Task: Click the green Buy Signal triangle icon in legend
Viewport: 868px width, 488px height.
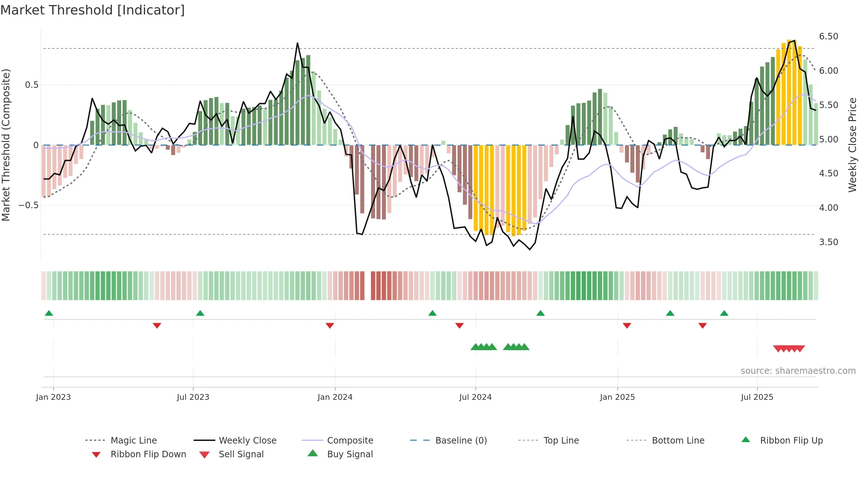Action: point(313,453)
